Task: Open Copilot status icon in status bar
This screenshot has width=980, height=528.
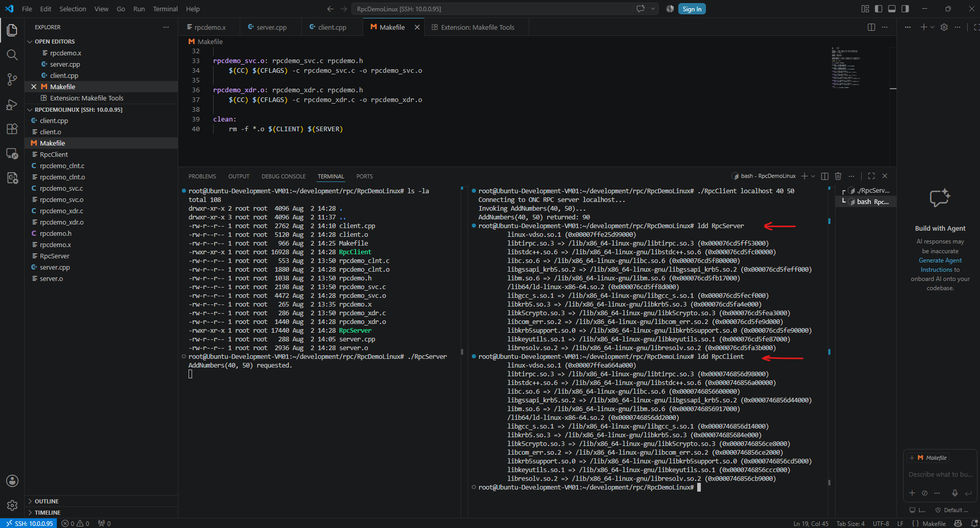Action: tap(958, 523)
